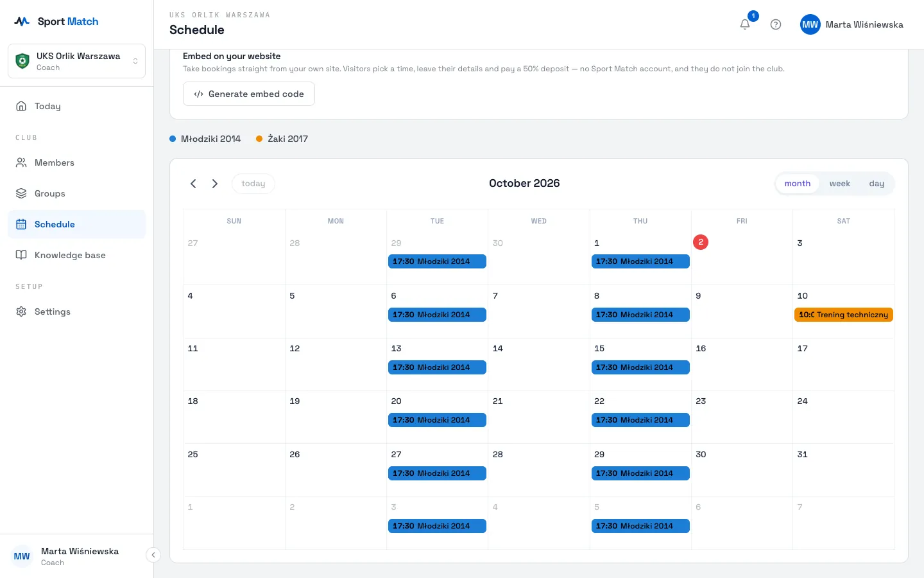This screenshot has height=578, width=924.
Task: Open Młodziki 2014 event on October 13
Action: 437,367
